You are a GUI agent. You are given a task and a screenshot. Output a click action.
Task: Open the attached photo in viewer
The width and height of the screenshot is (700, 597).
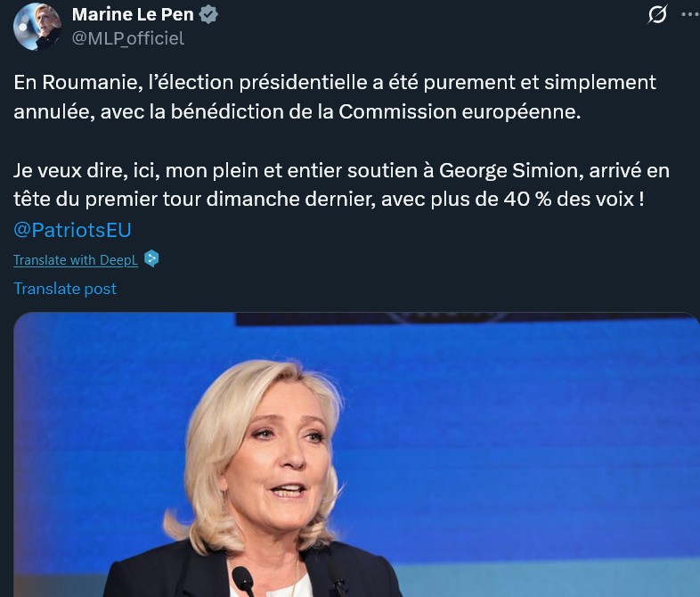pyautogui.click(x=356, y=454)
